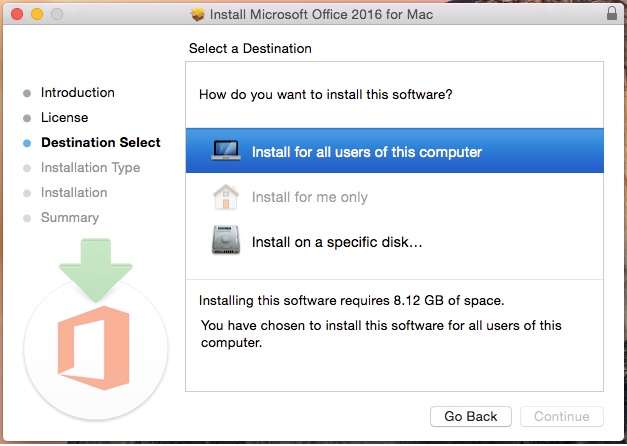Click the orange Office logo
Viewport: 627px width, 446px height.
[94, 348]
